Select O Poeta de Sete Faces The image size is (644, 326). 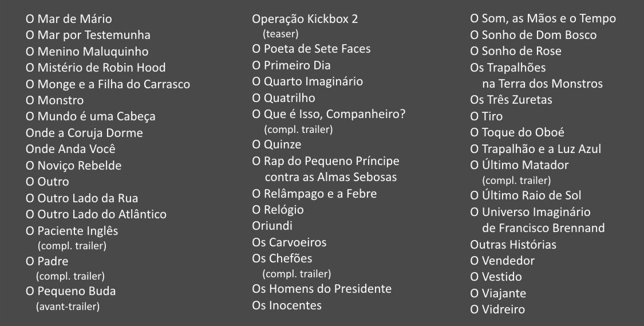pyautogui.click(x=311, y=49)
